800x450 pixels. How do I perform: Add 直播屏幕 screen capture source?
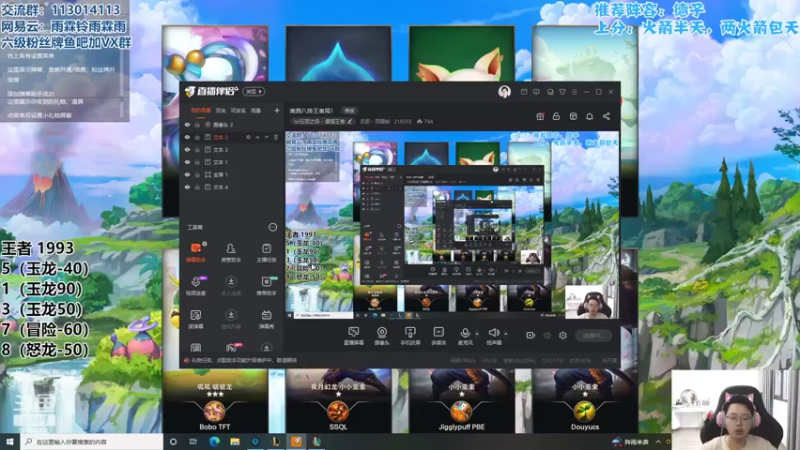(353, 336)
